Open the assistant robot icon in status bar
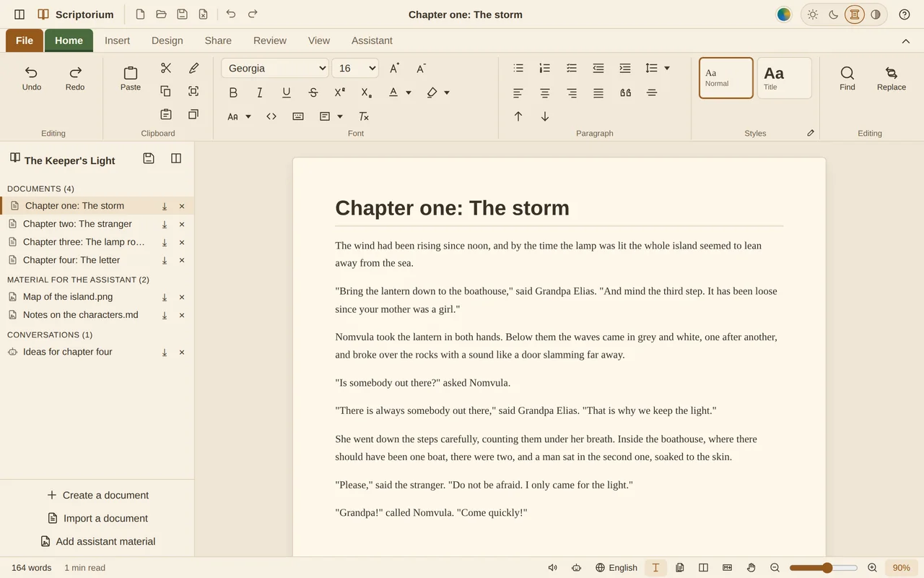Viewport: 924px width, 578px height. pyautogui.click(x=576, y=568)
